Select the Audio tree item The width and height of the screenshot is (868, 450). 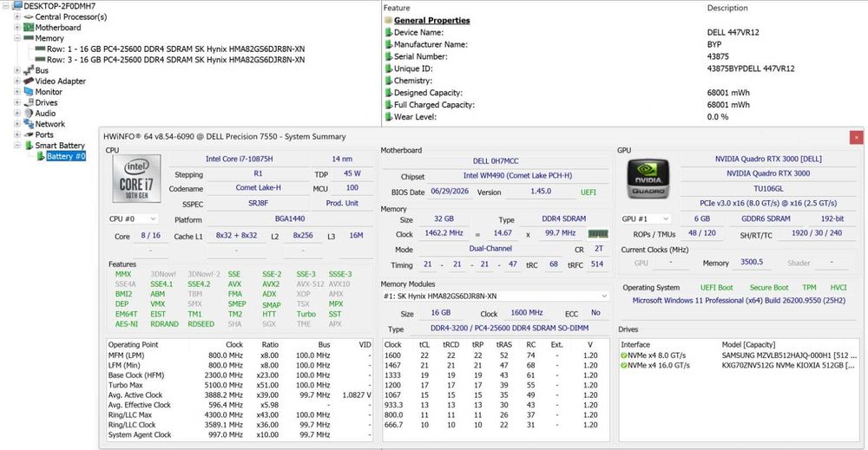(x=45, y=114)
